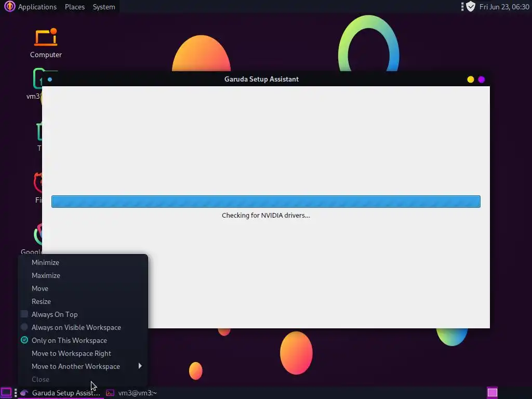Click the yellow dot in the Garuda title bar
The image size is (532, 399).
coord(471,79)
